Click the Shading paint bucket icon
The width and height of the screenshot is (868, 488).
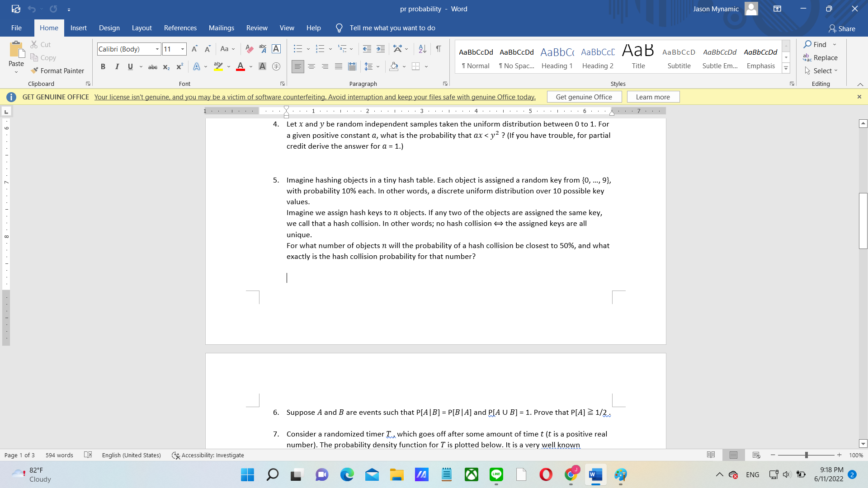coord(394,66)
